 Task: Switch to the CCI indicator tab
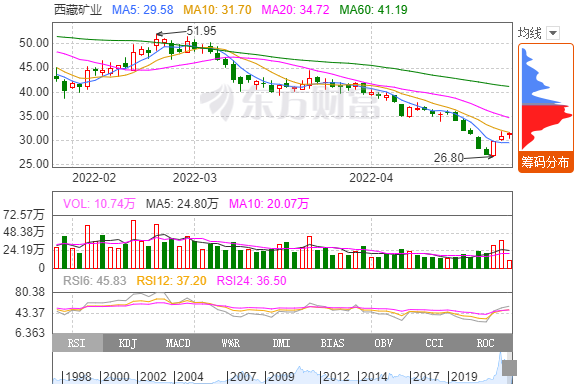pyautogui.click(x=434, y=343)
